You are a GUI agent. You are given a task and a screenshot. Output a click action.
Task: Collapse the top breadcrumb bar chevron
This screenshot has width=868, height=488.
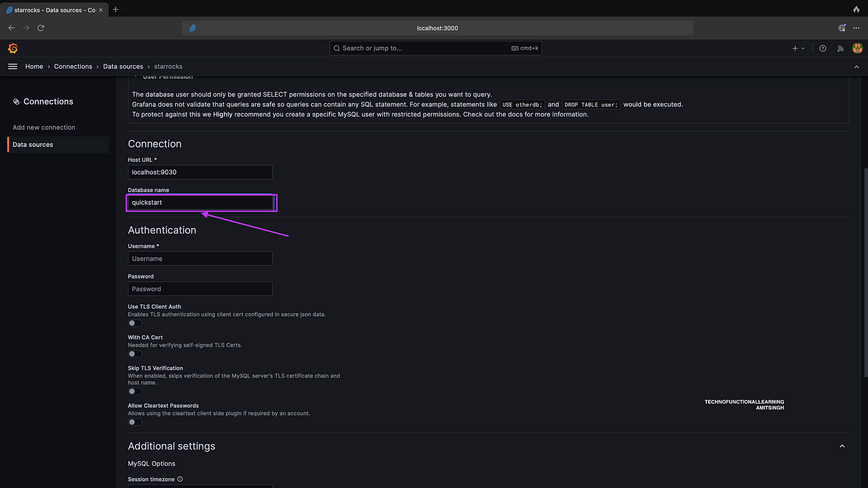pos(857,67)
